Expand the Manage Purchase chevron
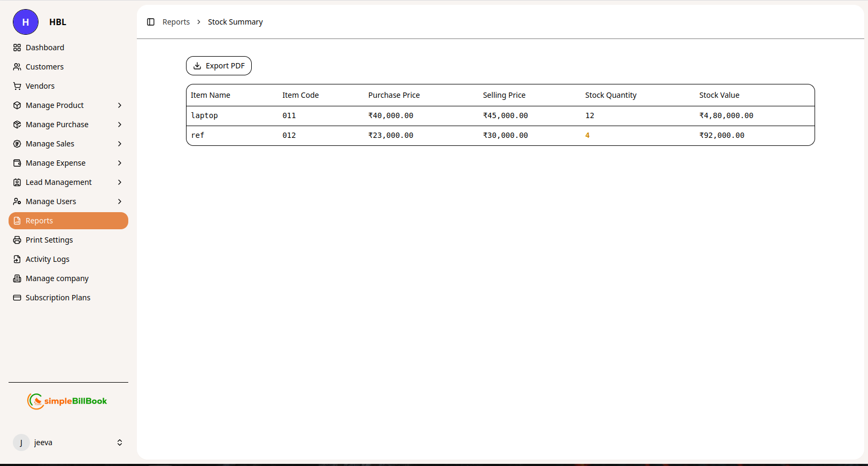The image size is (868, 466). [x=120, y=125]
